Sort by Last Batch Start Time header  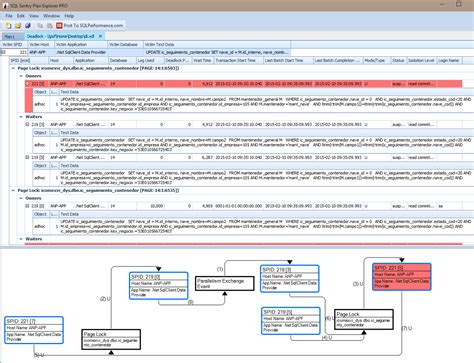pos(288,60)
